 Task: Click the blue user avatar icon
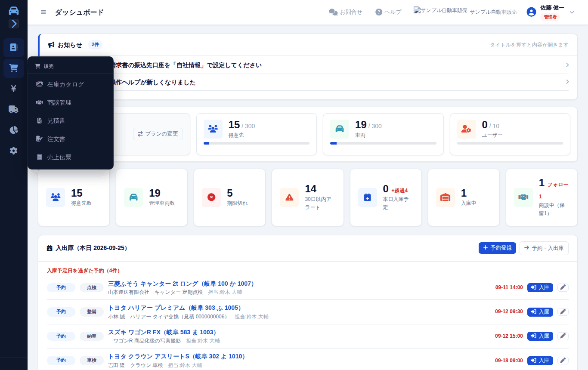pyautogui.click(x=531, y=12)
